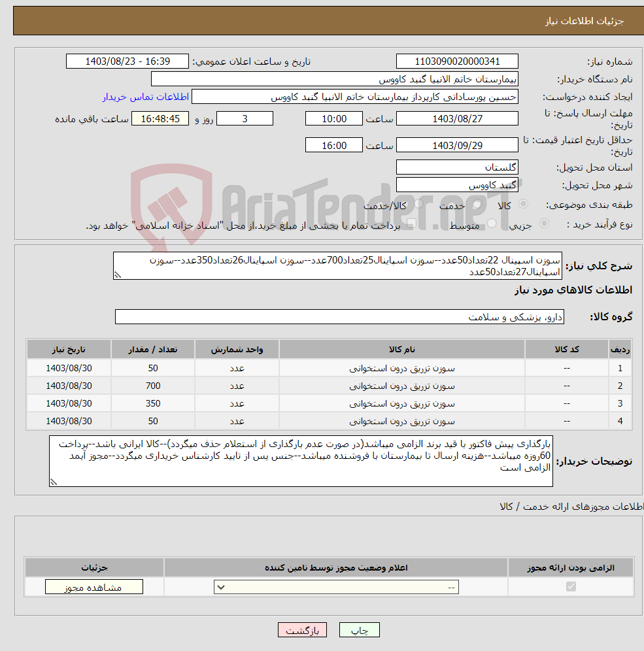Click the remaining days field showing 3
Screen dimensions: 644x651
[245, 119]
